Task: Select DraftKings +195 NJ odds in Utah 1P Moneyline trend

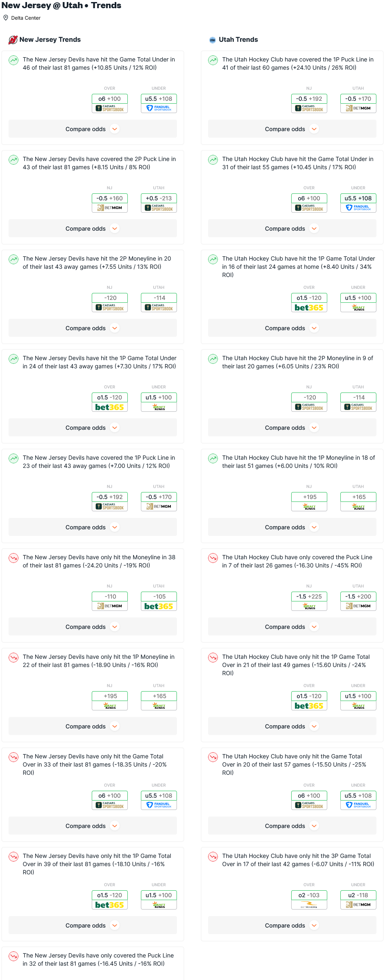Action: pos(309,501)
